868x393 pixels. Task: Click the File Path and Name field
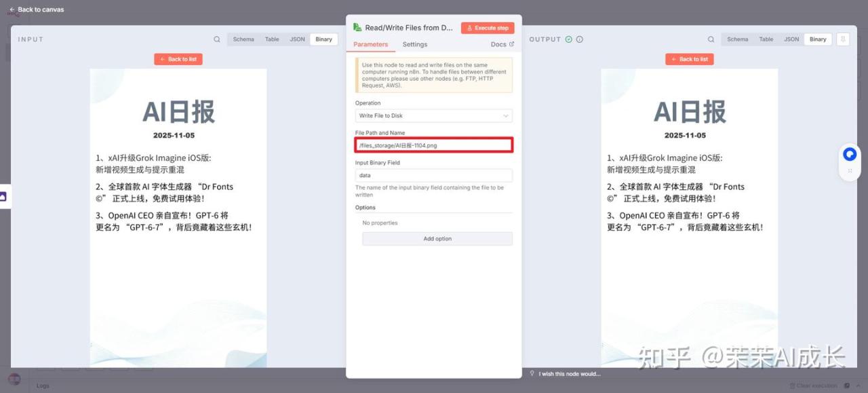pos(433,145)
